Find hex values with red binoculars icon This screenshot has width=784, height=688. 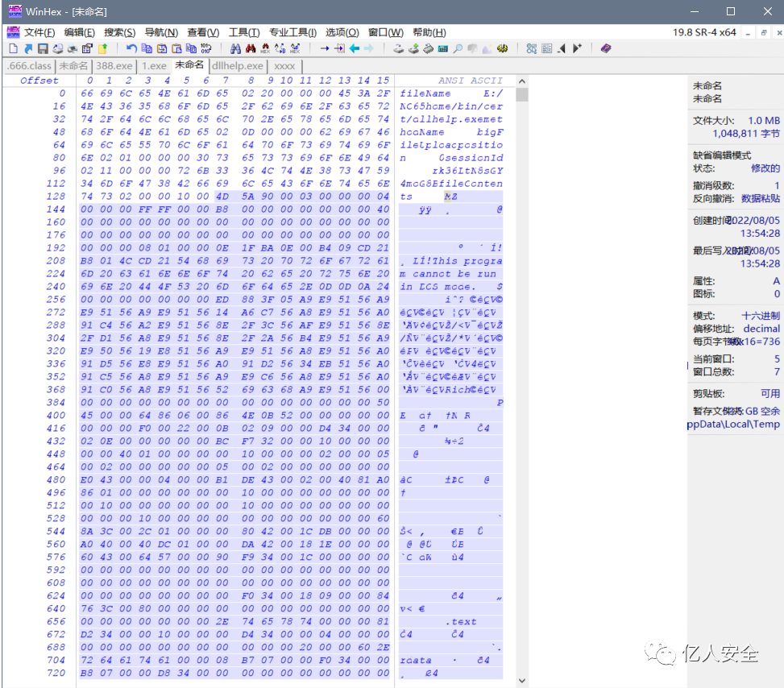[x=251, y=48]
